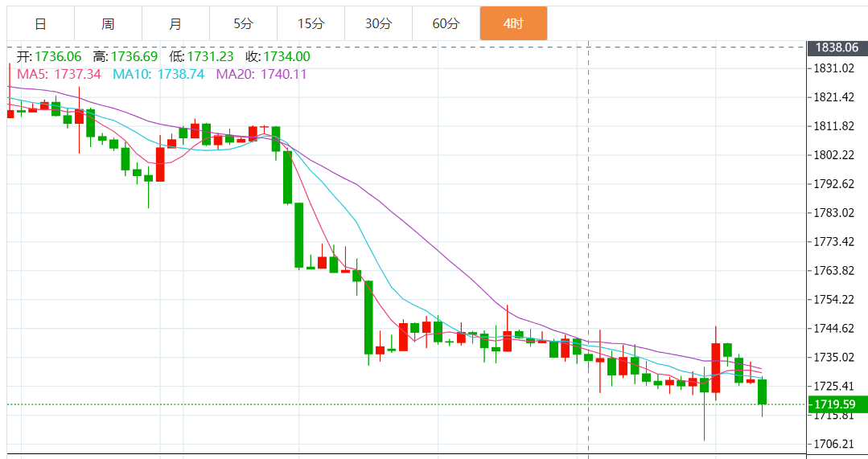This screenshot has height=459, width=868.
Task: Click the 1783.02 price axis label
Action: pos(833,213)
